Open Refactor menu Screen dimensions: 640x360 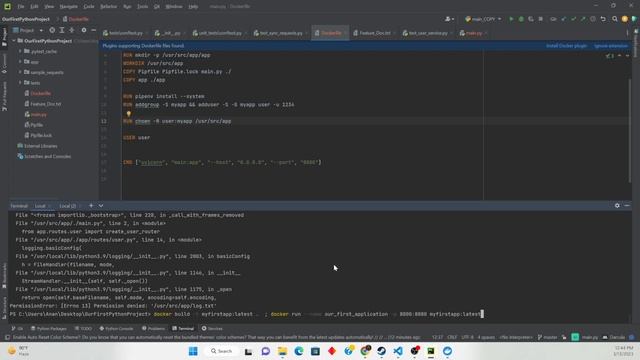pyautogui.click(x=109, y=7)
